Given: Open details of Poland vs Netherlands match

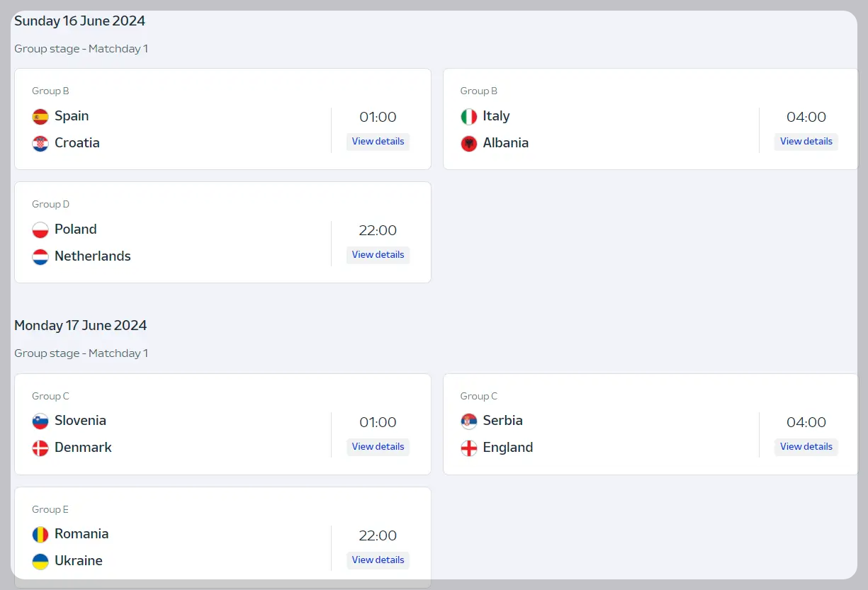Looking at the screenshot, I should coord(378,255).
